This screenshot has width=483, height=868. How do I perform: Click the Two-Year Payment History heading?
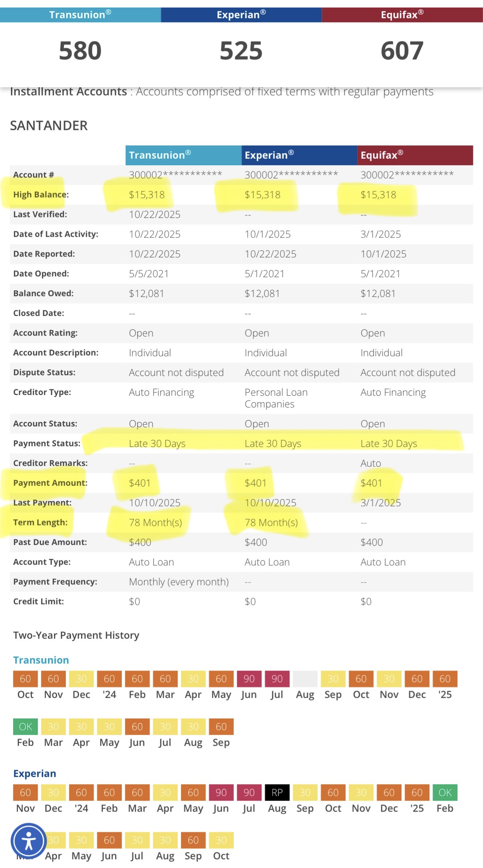pos(75,635)
